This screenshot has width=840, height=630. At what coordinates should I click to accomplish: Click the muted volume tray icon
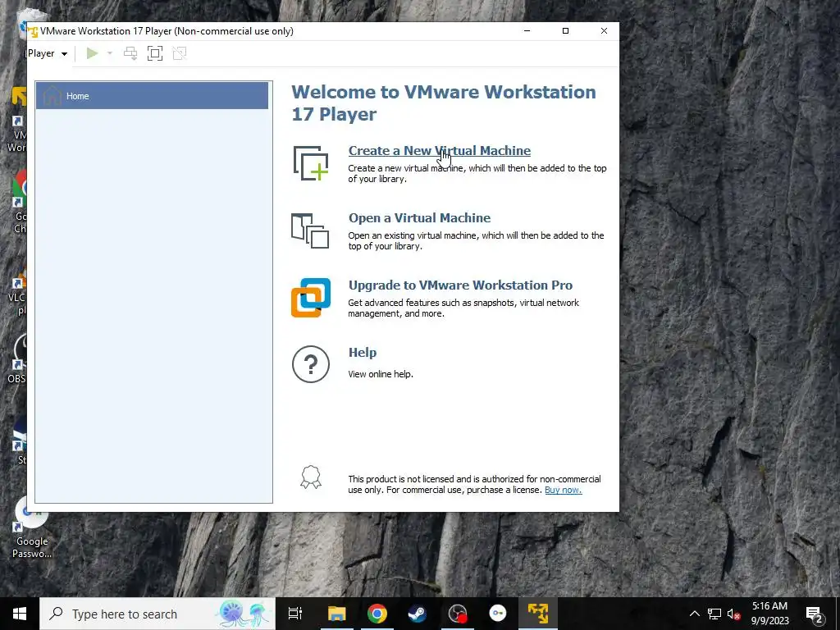point(733,614)
